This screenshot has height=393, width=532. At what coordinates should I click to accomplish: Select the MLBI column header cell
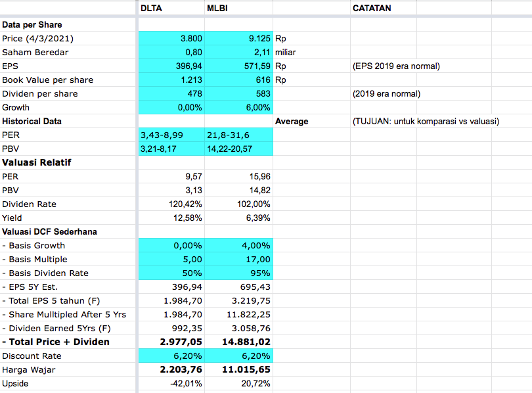[238, 9]
